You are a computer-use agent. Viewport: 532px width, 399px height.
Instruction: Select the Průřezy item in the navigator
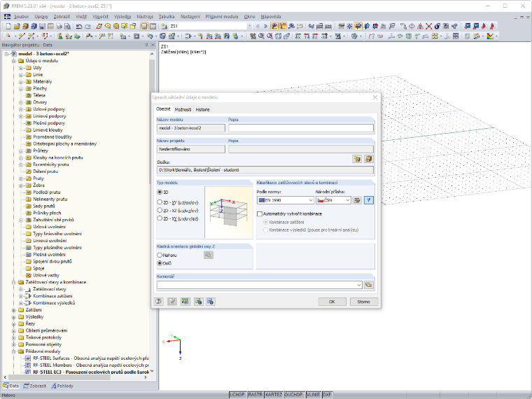coord(41,150)
